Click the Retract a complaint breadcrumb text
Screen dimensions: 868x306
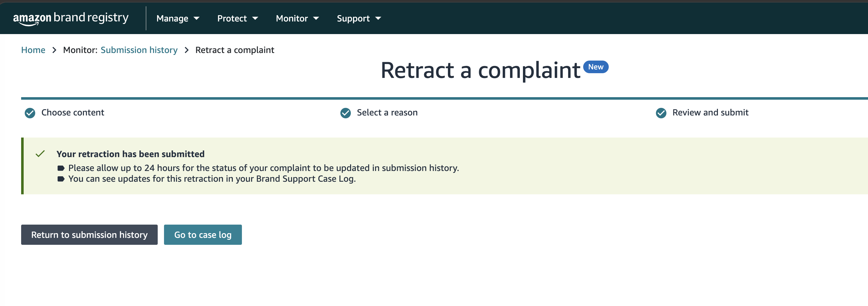tap(235, 50)
